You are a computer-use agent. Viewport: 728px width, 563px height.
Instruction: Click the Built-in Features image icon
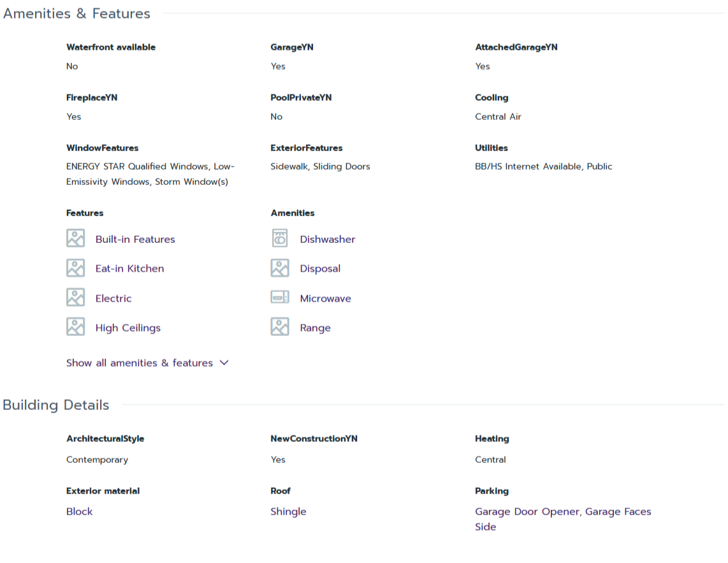(x=75, y=238)
